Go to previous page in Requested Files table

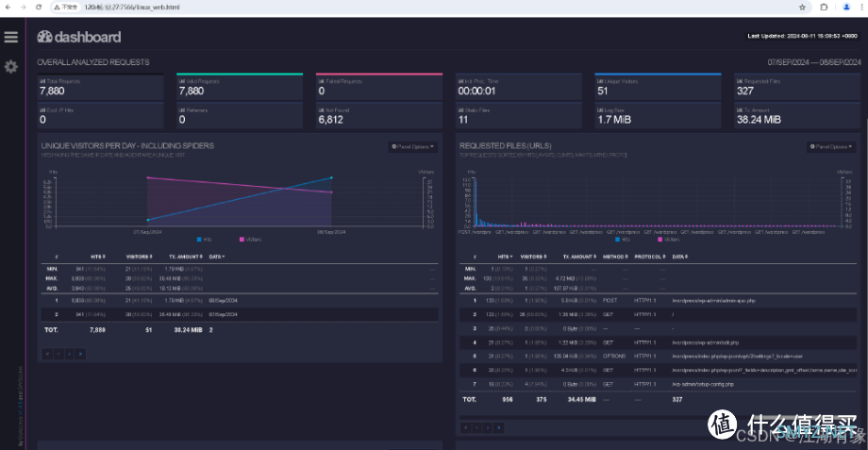pos(476,427)
